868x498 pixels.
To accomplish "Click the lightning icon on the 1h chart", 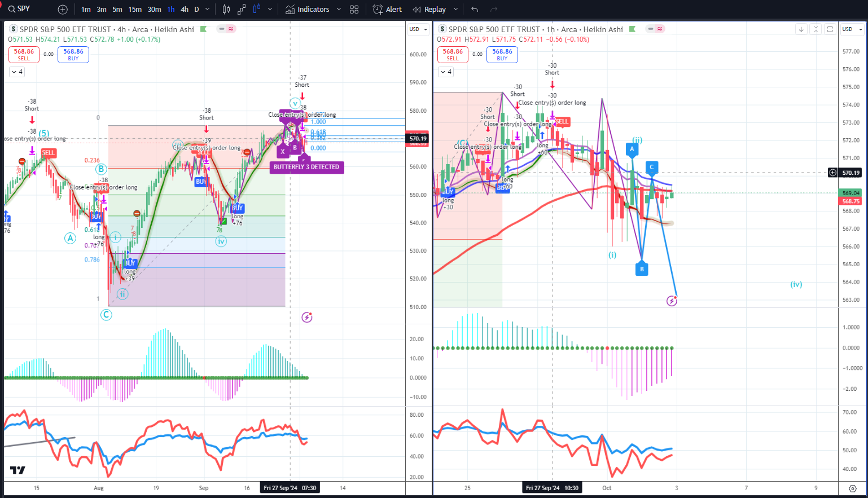I will coord(672,301).
